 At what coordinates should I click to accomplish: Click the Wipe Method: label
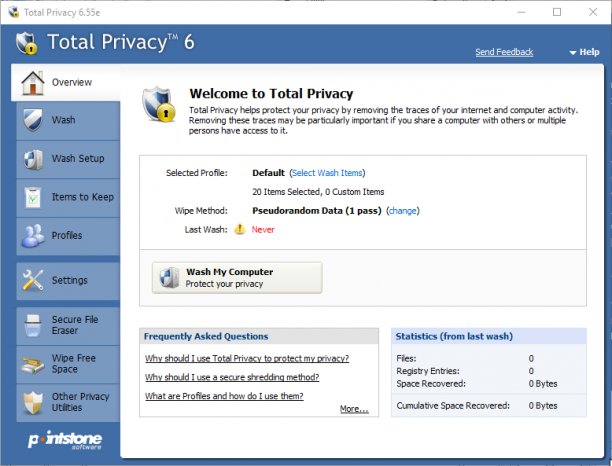coord(201,211)
